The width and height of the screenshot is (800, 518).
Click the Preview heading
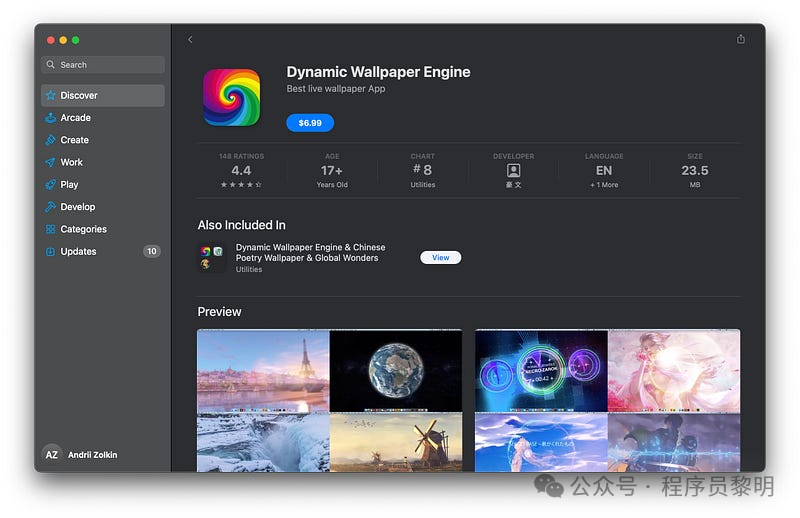point(219,312)
